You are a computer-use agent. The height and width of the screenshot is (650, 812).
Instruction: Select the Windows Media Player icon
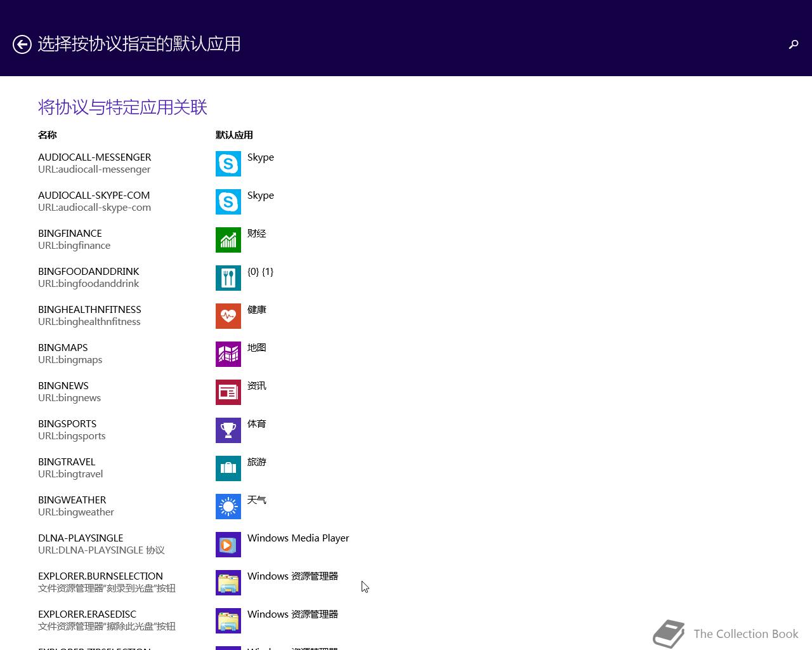(228, 545)
